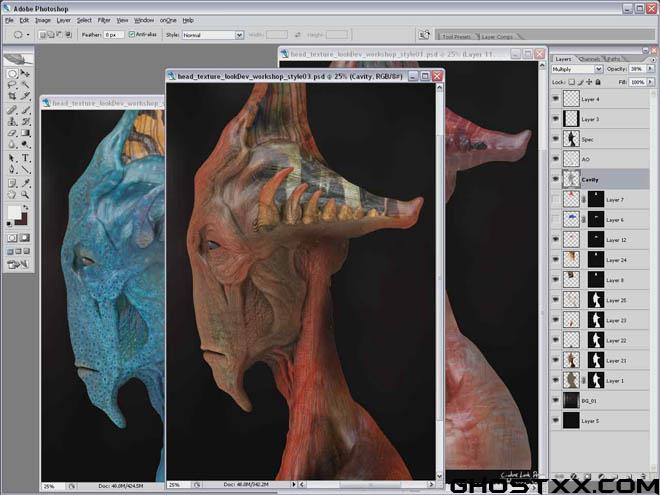The width and height of the screenshot is (660, 495).
Task: Open the Tool Presets tab in palette well
Action: point(456,37)
